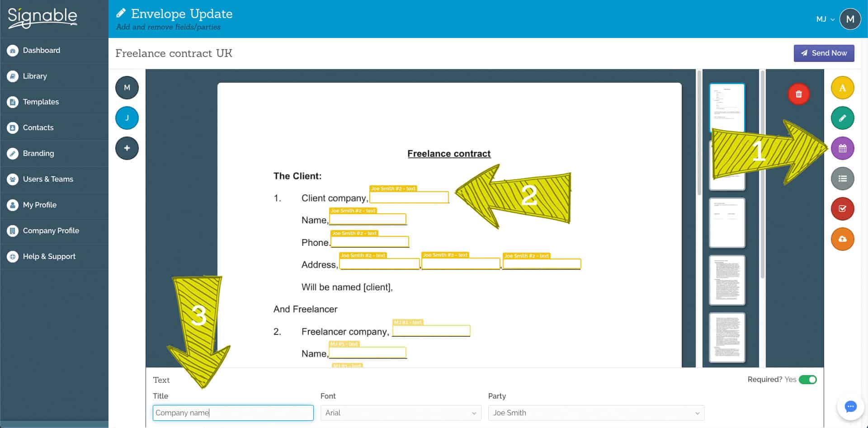Open chat support bubble
The height and width of the screenshot is (428, 868).
(850, 407)
